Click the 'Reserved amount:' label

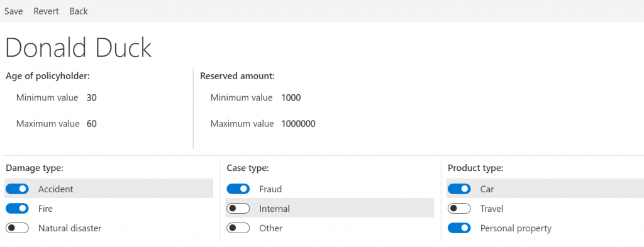tap(237, 76)
